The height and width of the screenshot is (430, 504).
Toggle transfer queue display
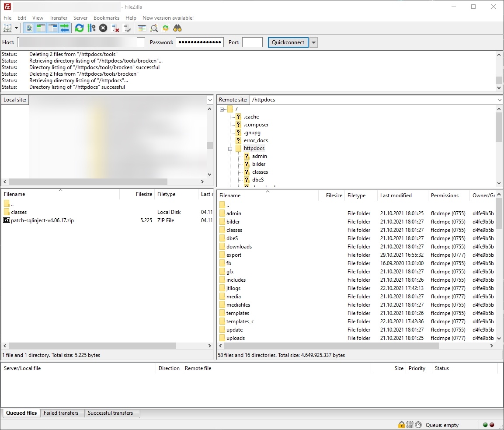[x=64, y=28]
